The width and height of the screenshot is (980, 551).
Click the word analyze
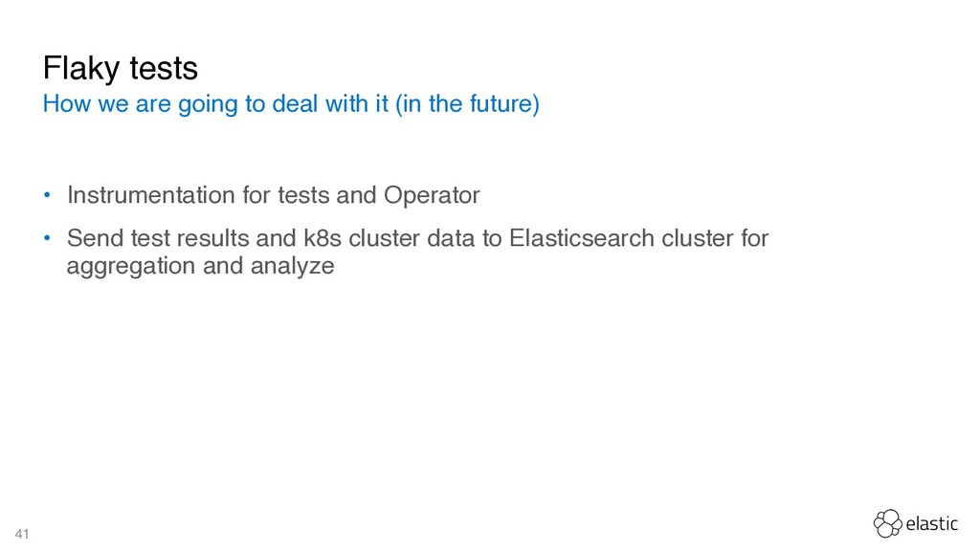(293, 267)
